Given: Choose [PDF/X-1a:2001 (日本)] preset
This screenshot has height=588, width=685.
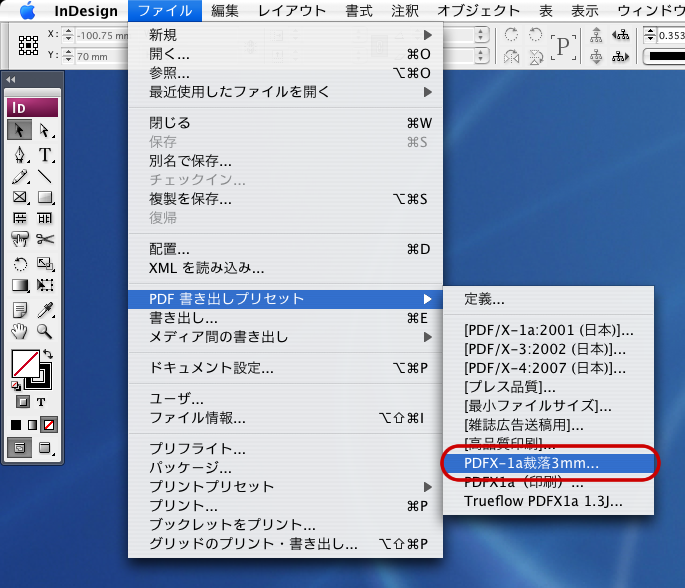Looking at the screenshot, I should [x=549, y=330].
